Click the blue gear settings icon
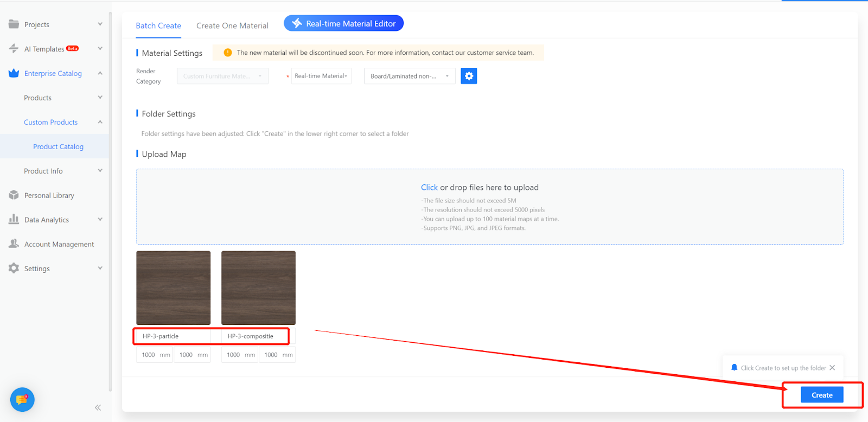 (469, 76)
